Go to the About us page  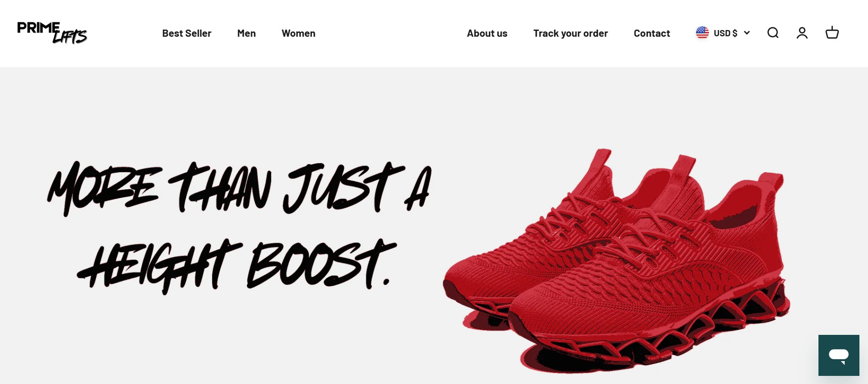click(487, 33)
